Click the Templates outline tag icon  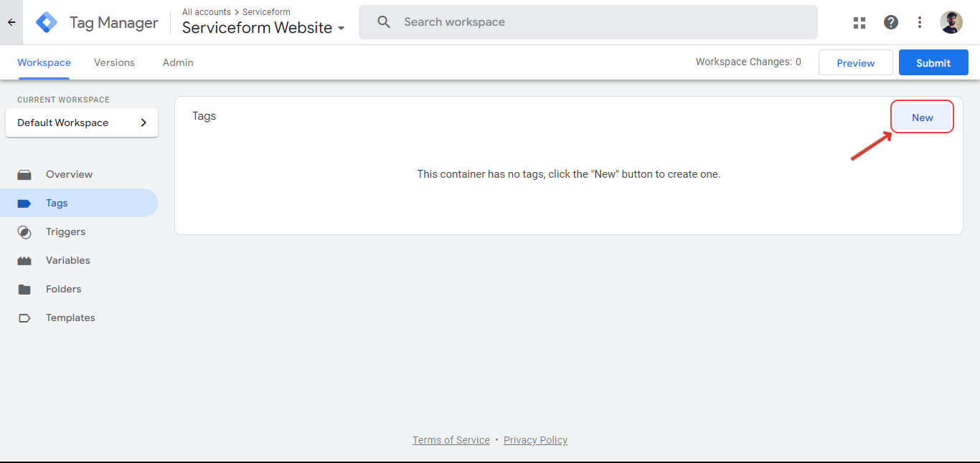pos(24,318)
